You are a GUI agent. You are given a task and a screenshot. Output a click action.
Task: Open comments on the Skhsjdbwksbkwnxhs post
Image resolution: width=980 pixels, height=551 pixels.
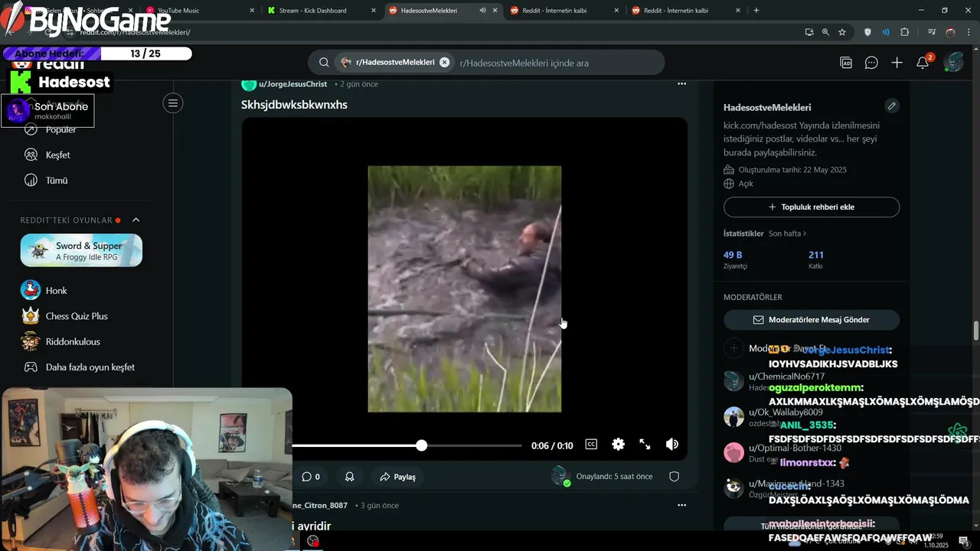tap(311, 477)
